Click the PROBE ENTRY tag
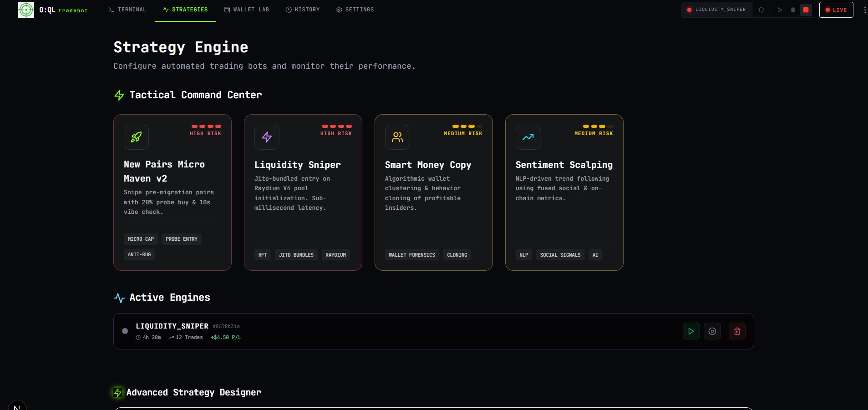Viewport: 868px width, 410px height. tap(182, 239)
